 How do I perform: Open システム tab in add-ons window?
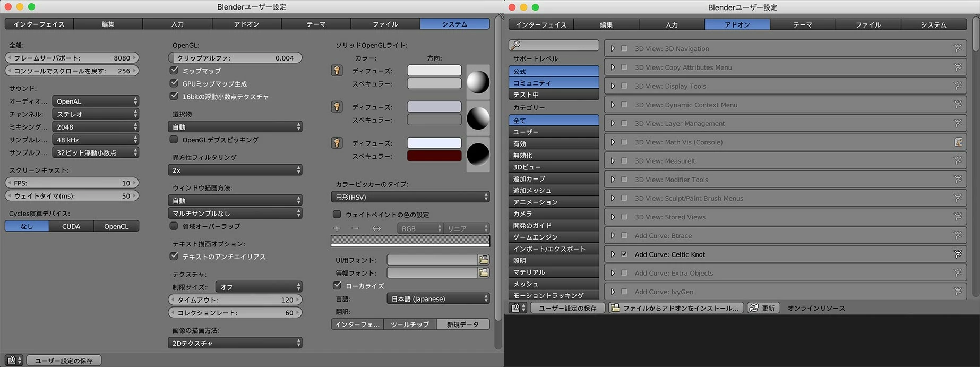934,24
